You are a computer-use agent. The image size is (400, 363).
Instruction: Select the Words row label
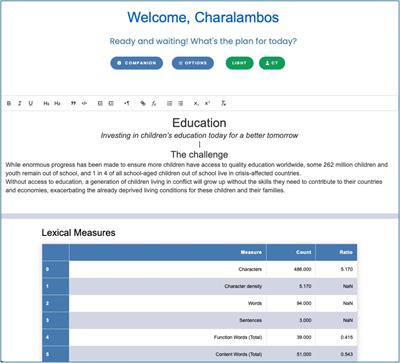[x=255, y=303]
